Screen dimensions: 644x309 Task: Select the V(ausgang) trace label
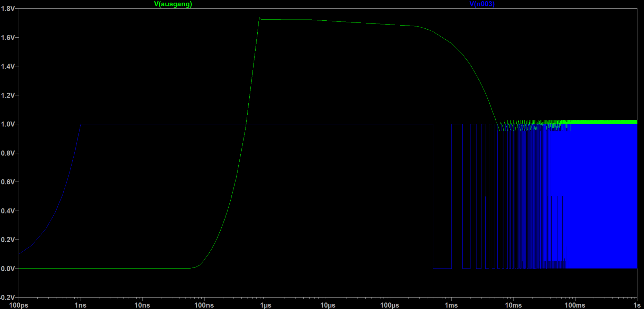(x=173, y=4)
